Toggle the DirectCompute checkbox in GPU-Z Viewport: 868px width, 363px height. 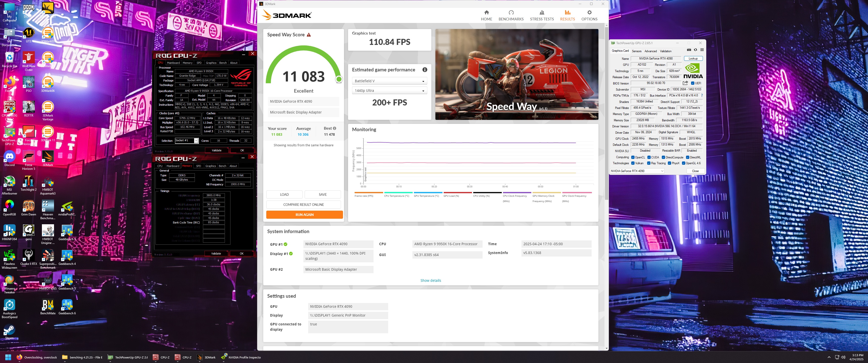pos(663,157)
